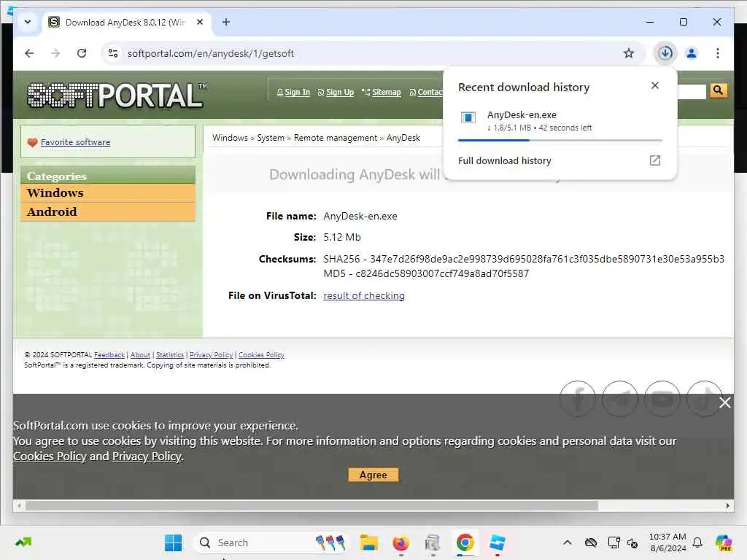The height and width of the screenshot is (560, 747).
Task: Go back using the browser back arrow
Action: pyautogui.click(x=29, y=53)
